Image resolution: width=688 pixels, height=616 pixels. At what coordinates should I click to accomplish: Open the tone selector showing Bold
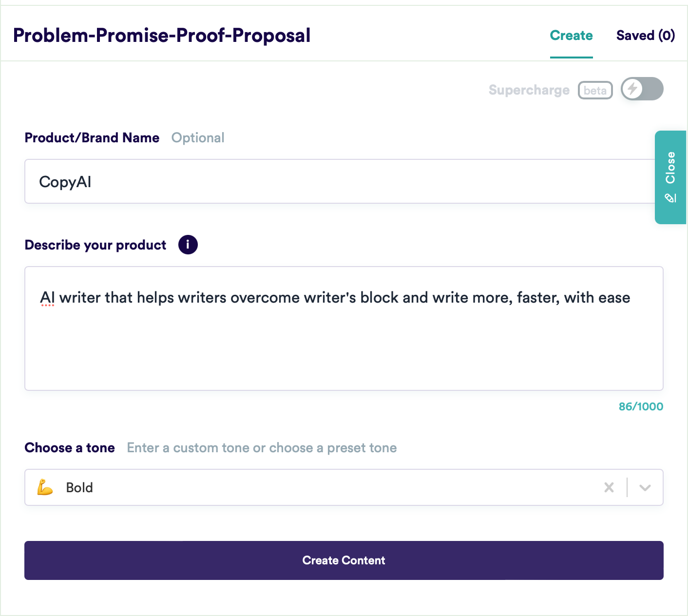(x=344, y=487)
